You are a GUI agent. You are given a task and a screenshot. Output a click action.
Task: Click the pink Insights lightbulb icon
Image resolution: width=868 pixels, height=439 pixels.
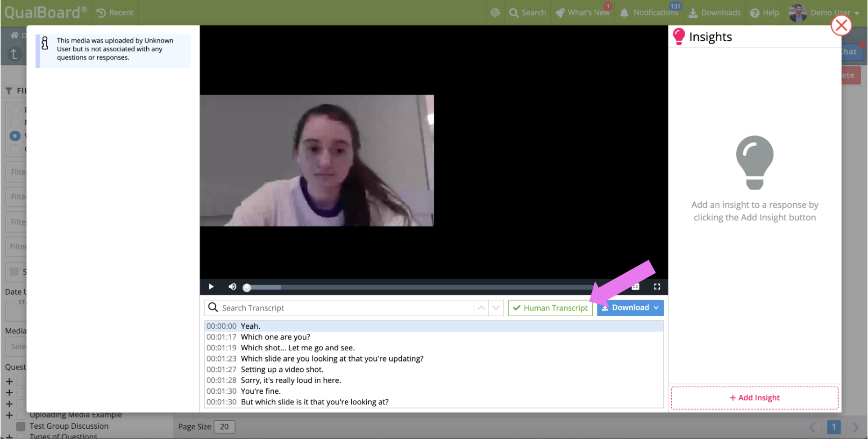[679, 36]
